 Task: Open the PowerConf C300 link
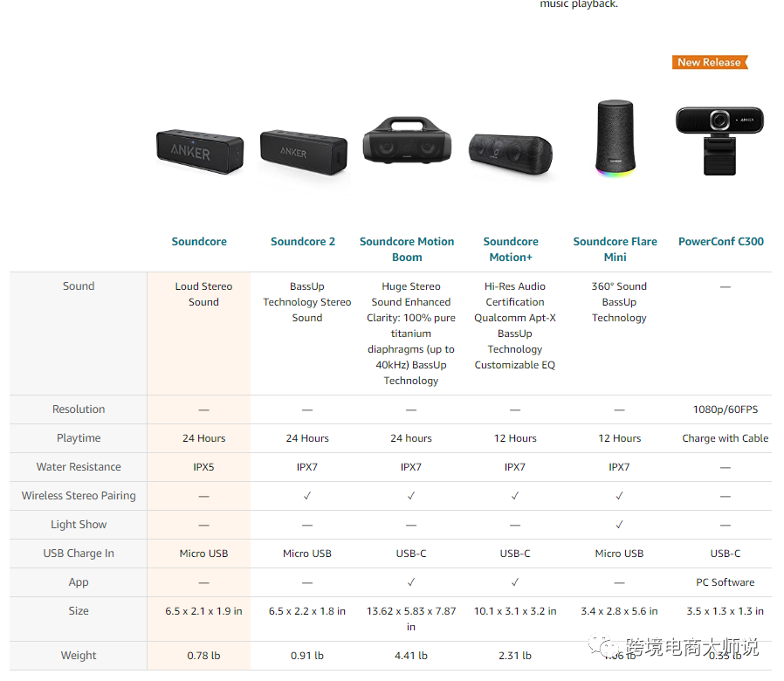pos(721,242)
